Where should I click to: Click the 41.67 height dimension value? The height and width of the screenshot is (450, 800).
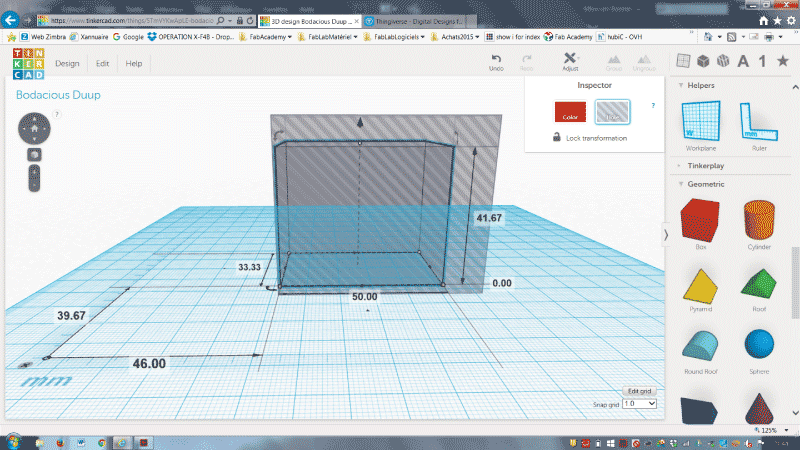[489, 218]
